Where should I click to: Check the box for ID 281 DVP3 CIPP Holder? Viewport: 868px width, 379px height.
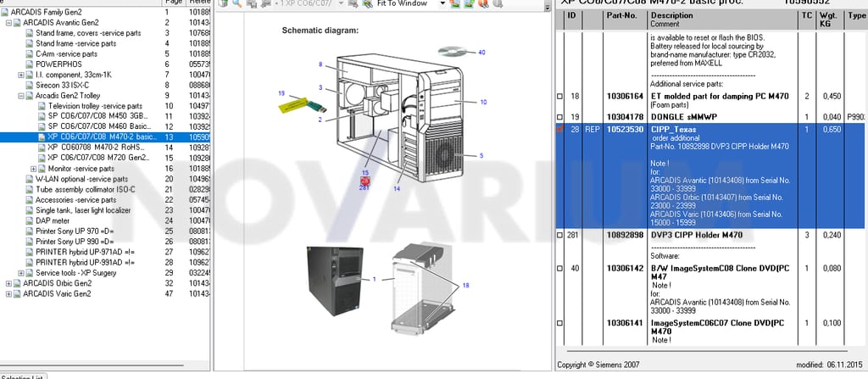(x=559, y=236)
